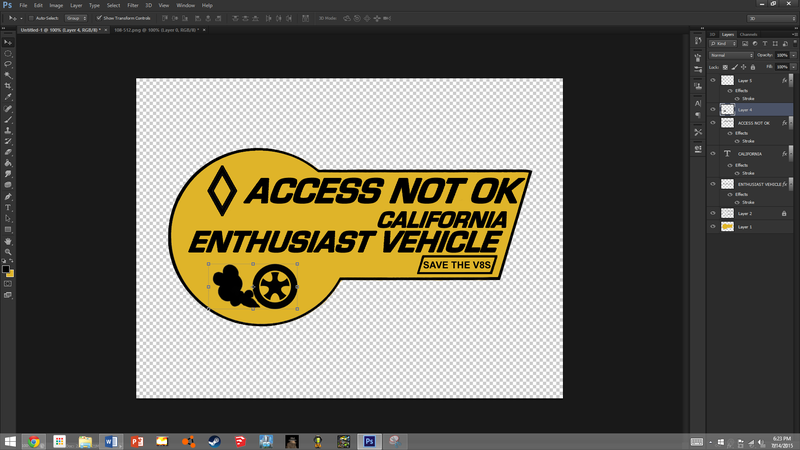
Task: Hide Layer 4 visibility eye
Action: click(713, 109)
